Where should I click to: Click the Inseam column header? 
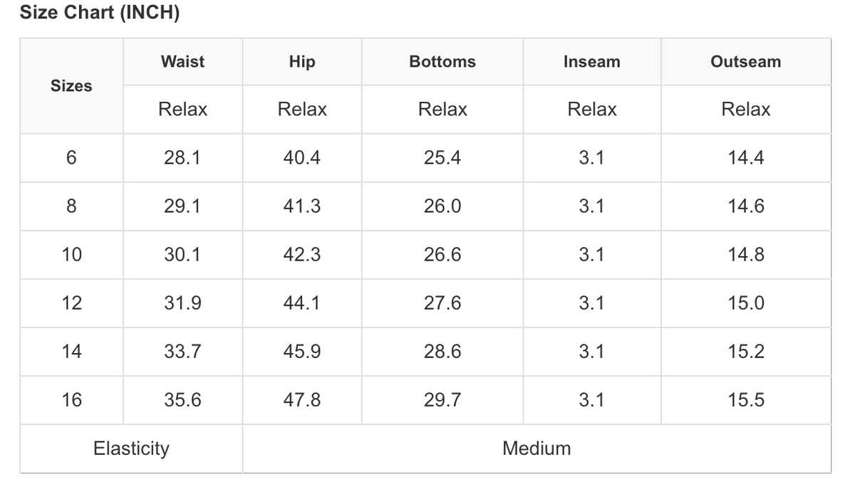[x=591, y=62]
